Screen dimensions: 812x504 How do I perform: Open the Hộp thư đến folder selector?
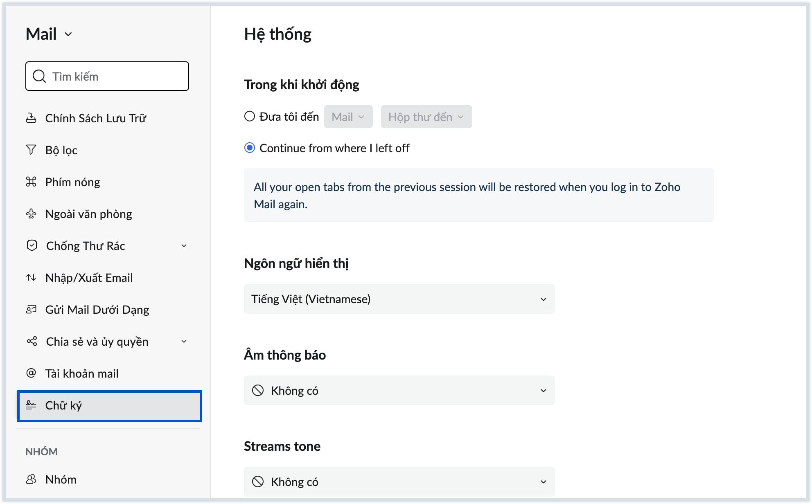(426, 117)
